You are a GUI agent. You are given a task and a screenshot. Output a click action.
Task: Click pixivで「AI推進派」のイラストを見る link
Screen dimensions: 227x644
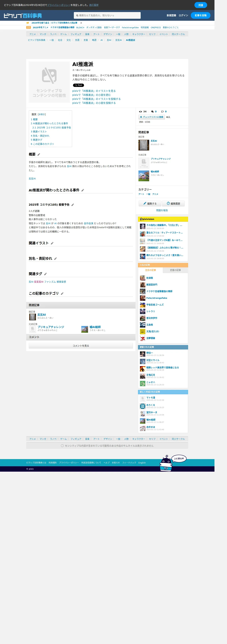point(94,91)
